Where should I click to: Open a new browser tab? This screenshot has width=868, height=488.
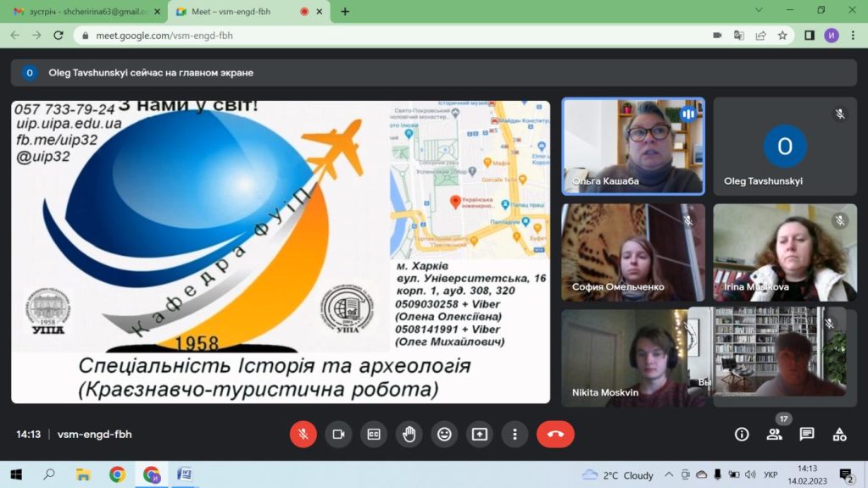click(x=345, y=12)
